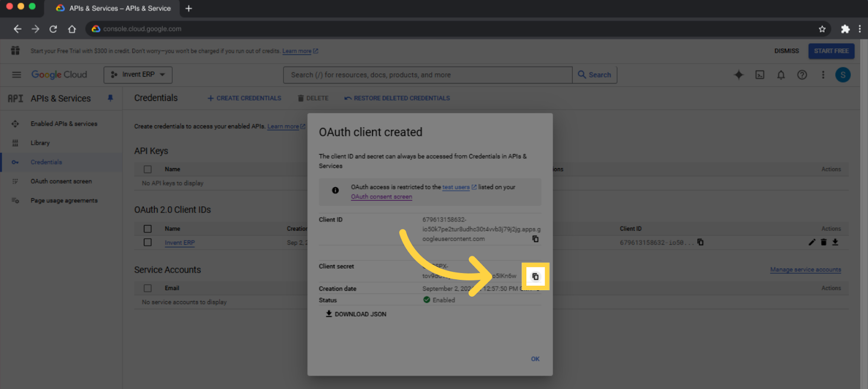Click DISMISS on the free trial banner
Image resolution: width=868 pixels, height=389 pixels.
click(787, 51)
